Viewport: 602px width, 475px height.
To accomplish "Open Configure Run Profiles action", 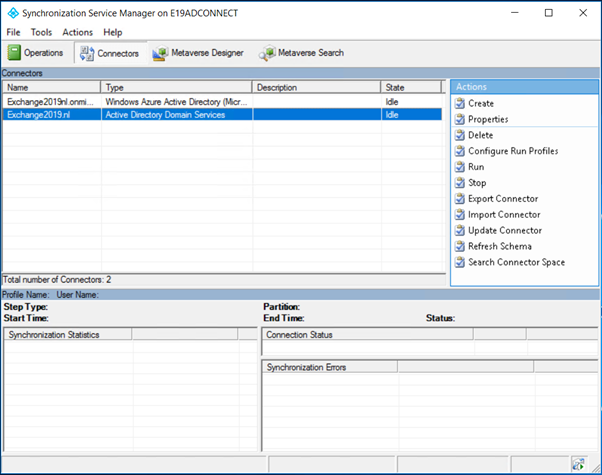I will click(x=512, y=151).
